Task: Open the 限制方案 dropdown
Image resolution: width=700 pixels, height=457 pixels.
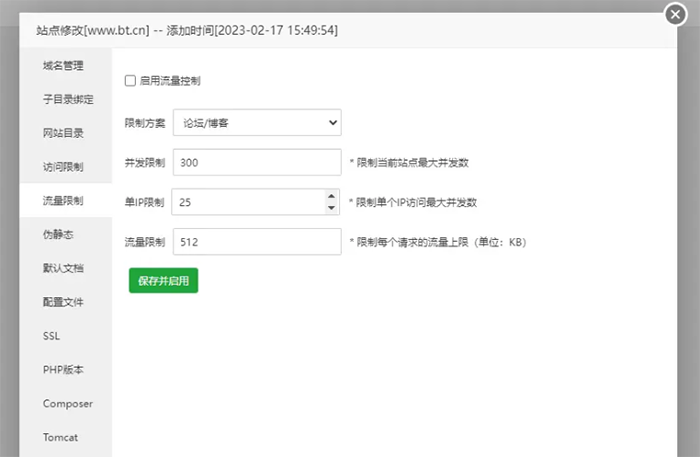Action: click(257, 123)
